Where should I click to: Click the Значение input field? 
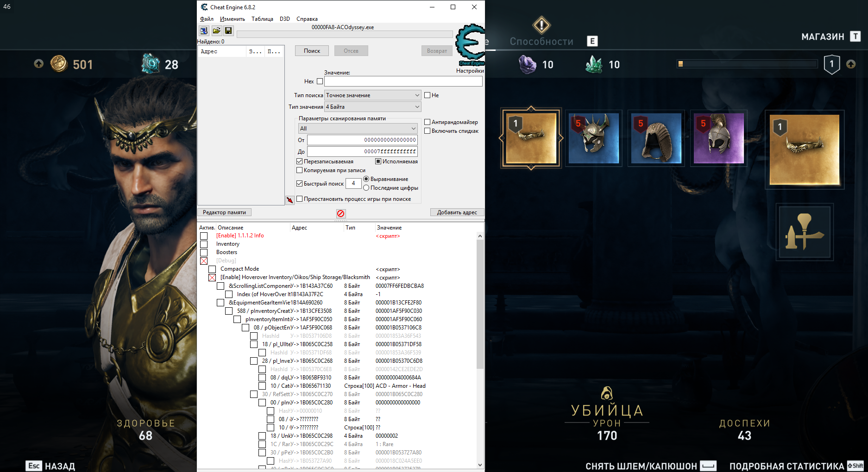(403, 81)
